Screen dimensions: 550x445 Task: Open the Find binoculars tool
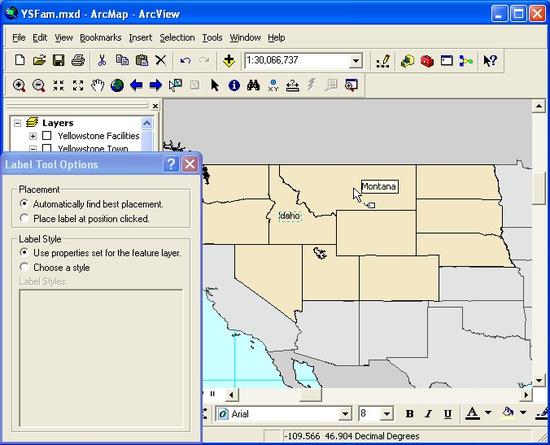coord(253,85)
